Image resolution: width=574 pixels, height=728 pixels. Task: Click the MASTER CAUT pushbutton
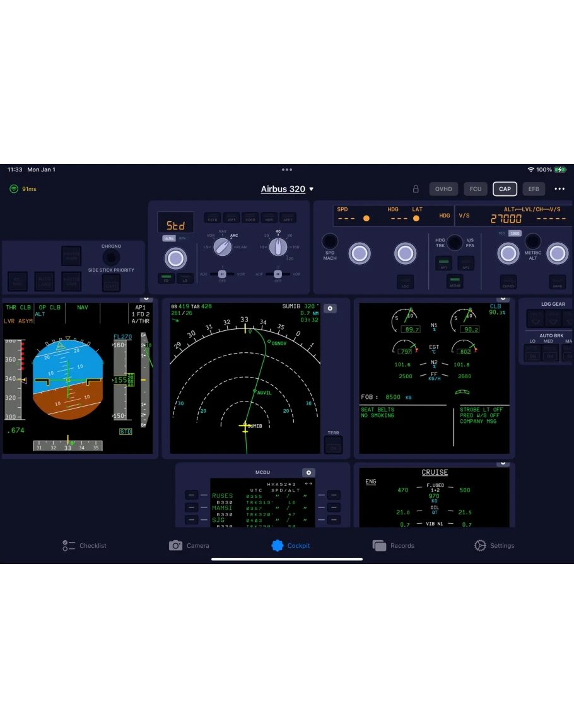click(71, 281)
